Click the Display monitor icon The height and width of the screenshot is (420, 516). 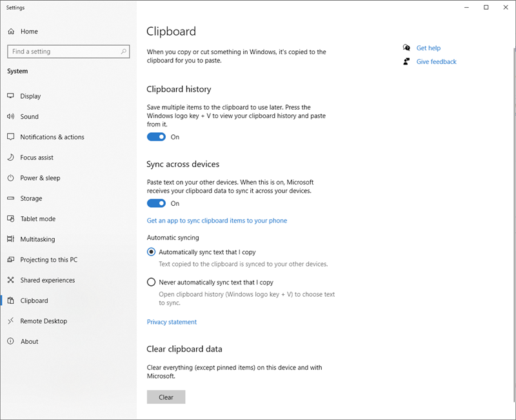pyautogui.click(x=11, y=96)
